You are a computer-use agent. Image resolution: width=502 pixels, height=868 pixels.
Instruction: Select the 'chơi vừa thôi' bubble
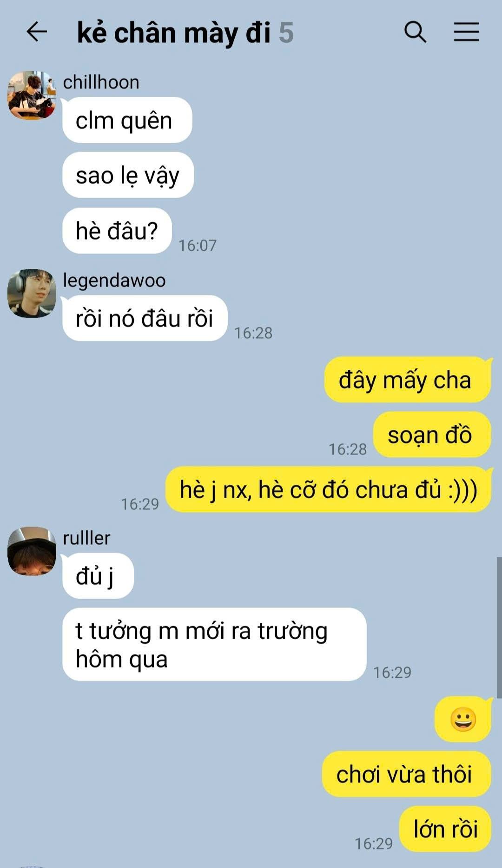[407, 774]
